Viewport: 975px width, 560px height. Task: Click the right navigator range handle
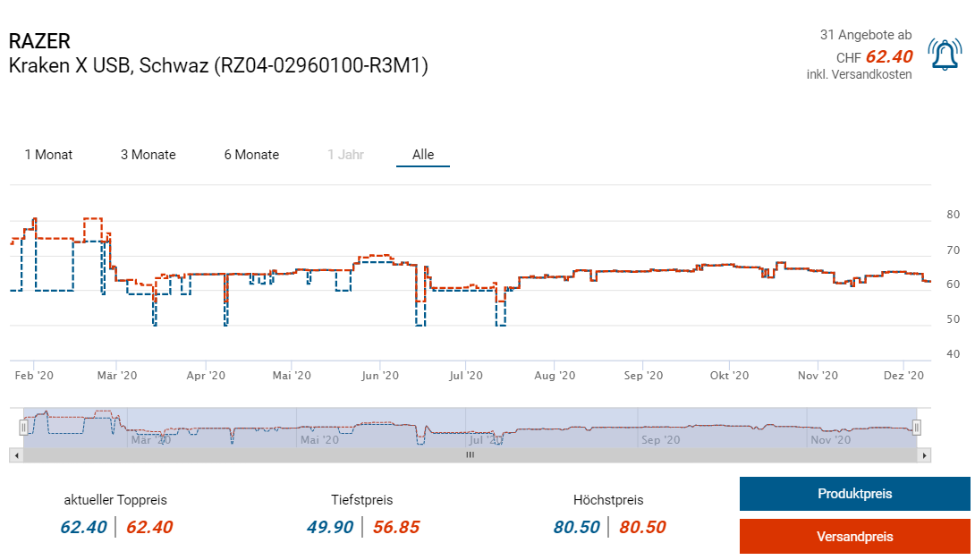[916, 428]
